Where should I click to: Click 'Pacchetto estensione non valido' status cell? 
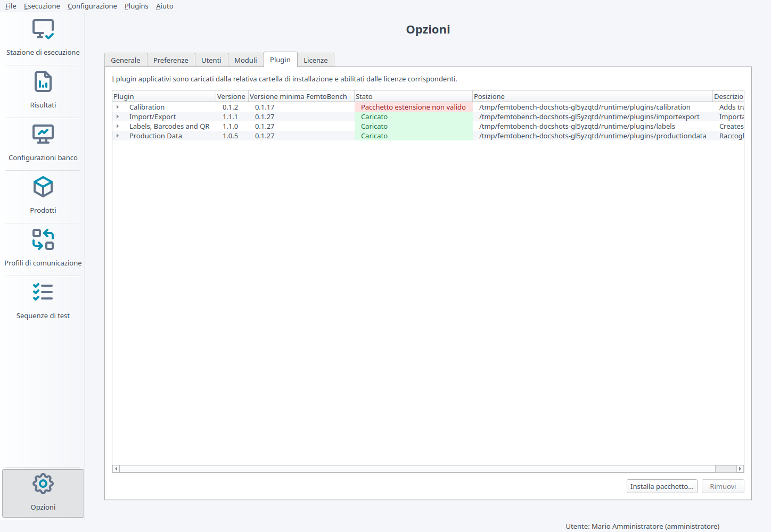point(413,107)
